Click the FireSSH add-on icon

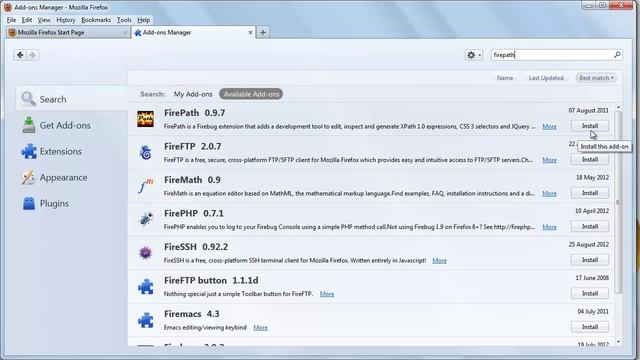(x=145, y=253)
